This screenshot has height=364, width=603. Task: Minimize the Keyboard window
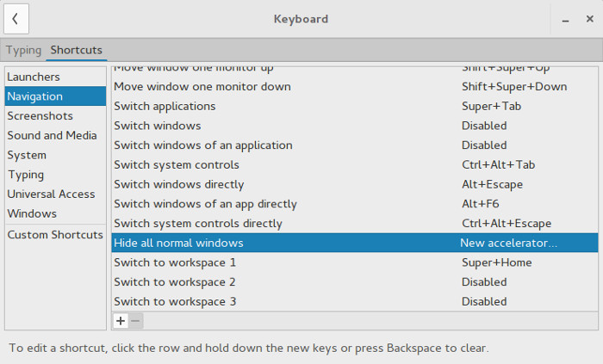[565, 19]
